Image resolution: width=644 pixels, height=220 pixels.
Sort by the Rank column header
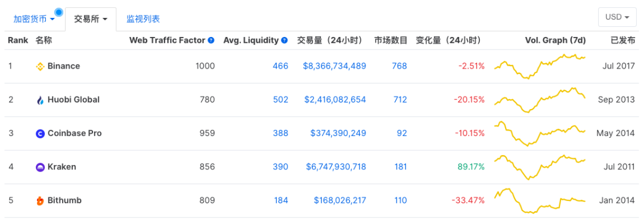pos(18,40)
